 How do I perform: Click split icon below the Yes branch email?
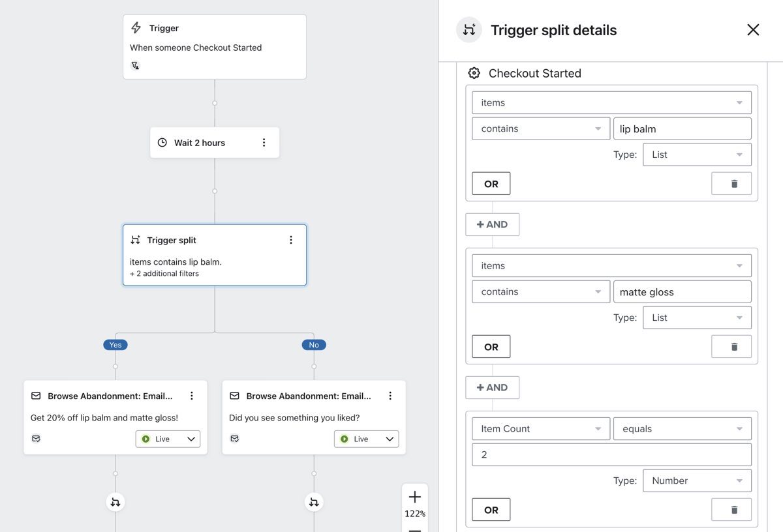[115, 501]
